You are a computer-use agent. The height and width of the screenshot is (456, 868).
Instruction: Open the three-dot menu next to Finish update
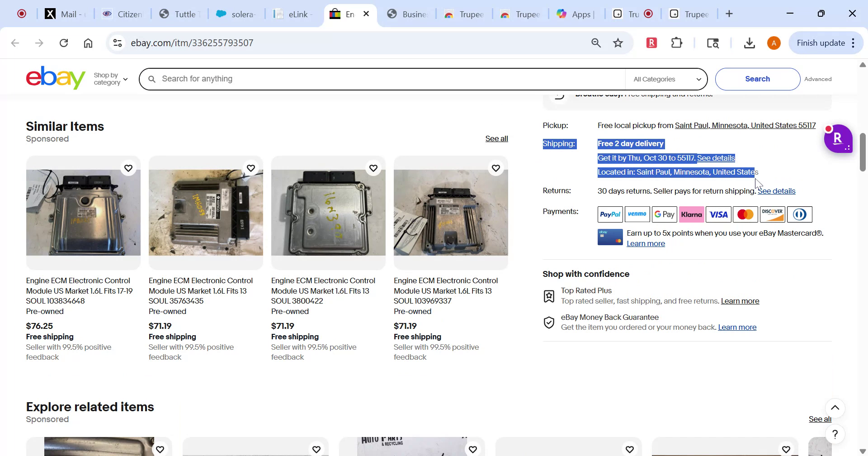tap(854, 43)
